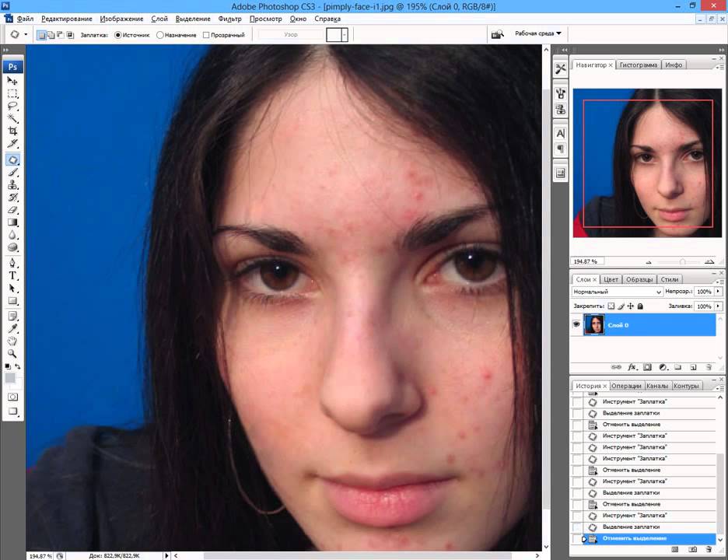Toggle visibility of Слой 0
This screenshot has height=560, width=728.
click(576, 324)
